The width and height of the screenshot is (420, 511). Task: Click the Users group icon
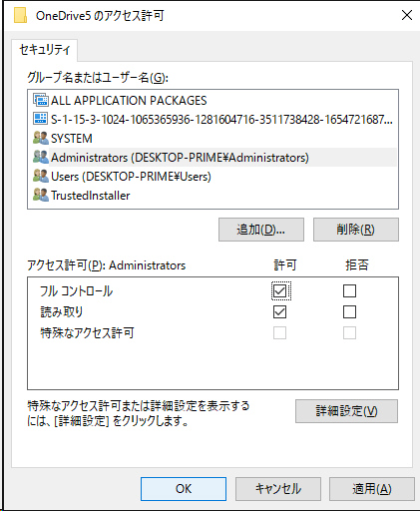pyautogui.click(x=41, y=176)
